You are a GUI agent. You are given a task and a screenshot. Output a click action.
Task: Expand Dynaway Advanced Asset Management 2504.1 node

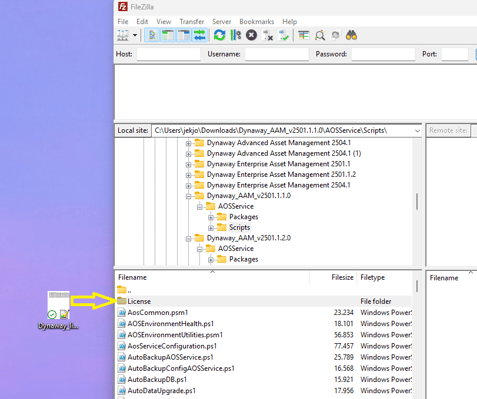click(188, 143)
